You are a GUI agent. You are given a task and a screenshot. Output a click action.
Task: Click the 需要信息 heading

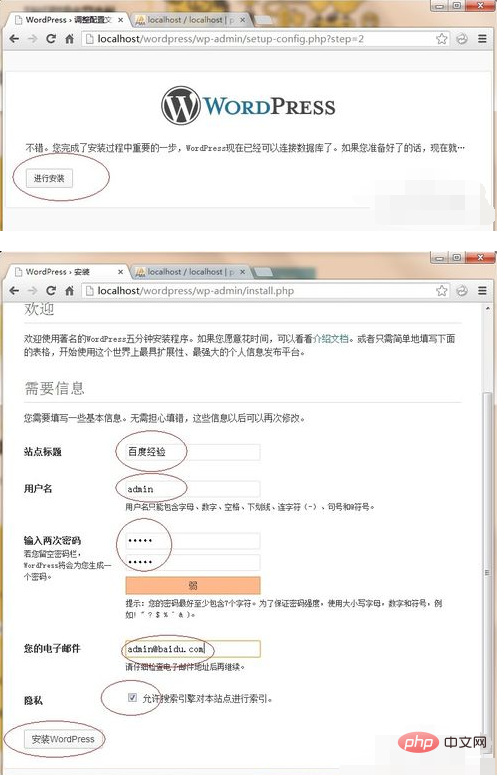point(54,388)
